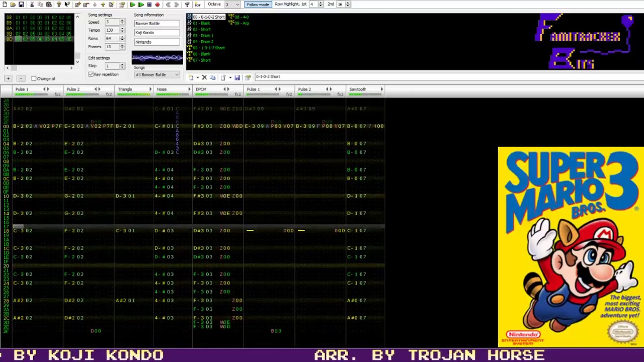
Task: Select instrument 09 - Arp
Action: click(x=242, y=23)
